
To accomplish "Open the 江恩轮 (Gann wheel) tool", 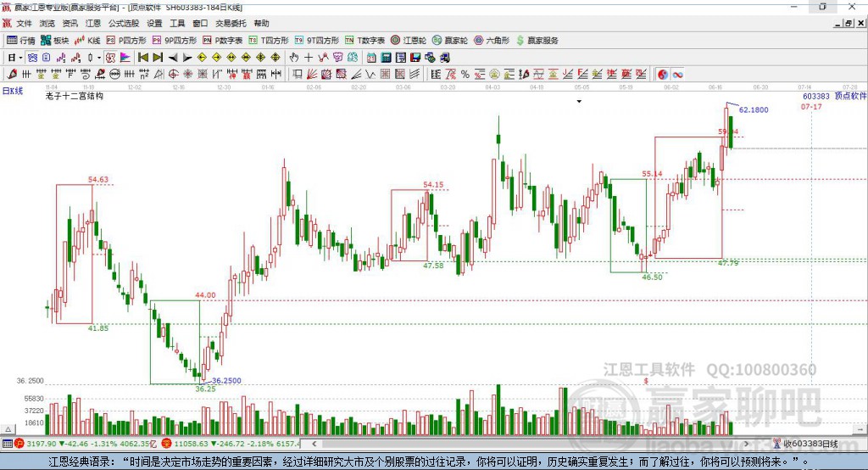I will click(x=409, y=41).
